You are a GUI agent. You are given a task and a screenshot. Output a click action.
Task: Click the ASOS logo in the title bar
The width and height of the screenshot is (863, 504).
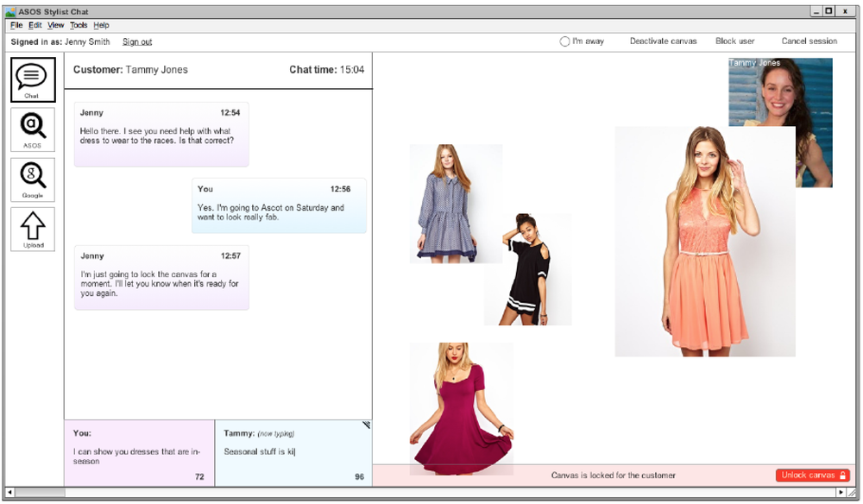point(9,12)
